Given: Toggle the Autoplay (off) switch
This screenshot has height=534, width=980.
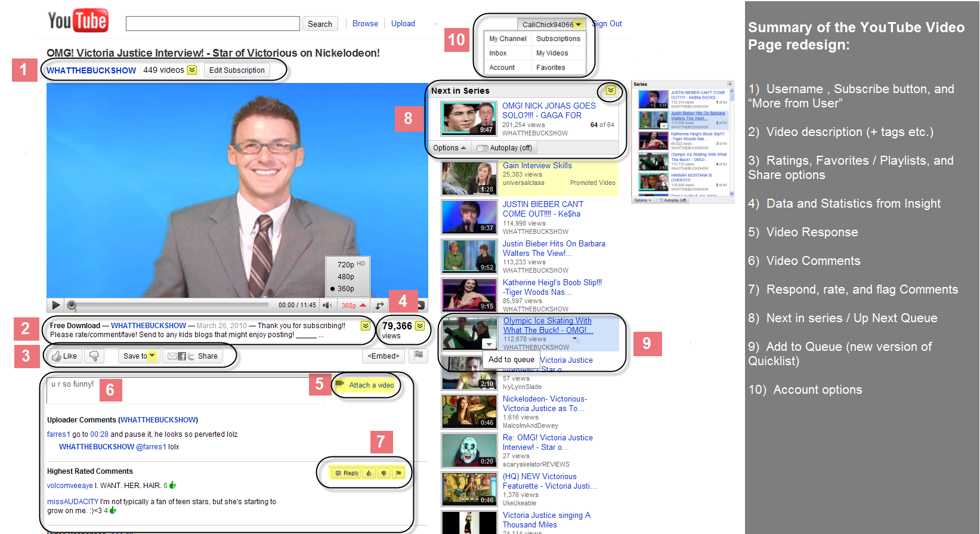Looking at the screenshot, I should click(482, 148).
